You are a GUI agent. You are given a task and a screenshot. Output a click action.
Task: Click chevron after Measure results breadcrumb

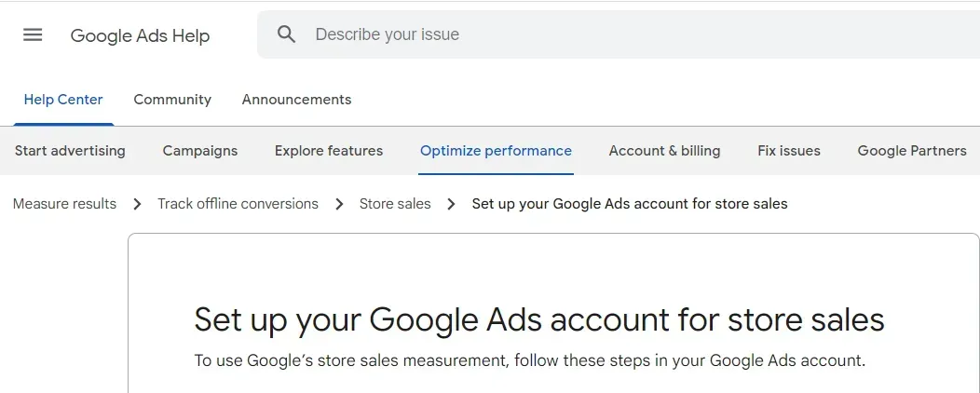138,204
